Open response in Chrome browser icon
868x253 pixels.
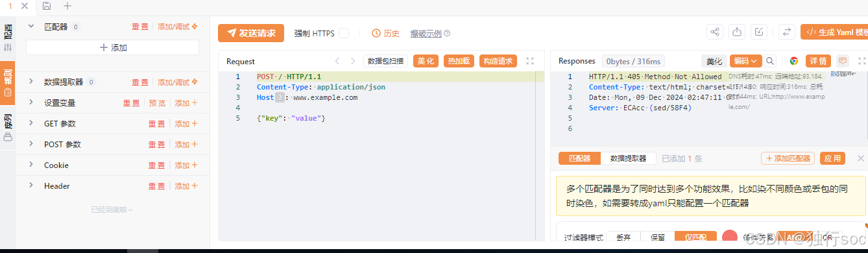coord(794,61)
